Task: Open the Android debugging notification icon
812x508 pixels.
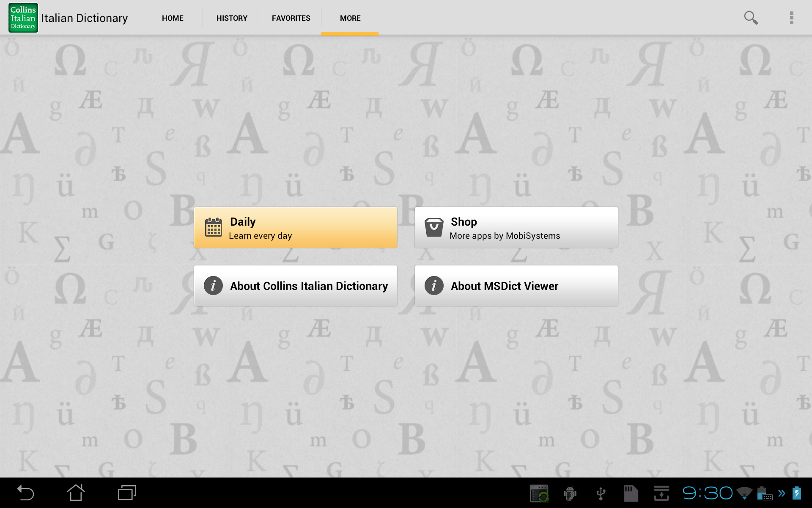Action: (570, 494)
